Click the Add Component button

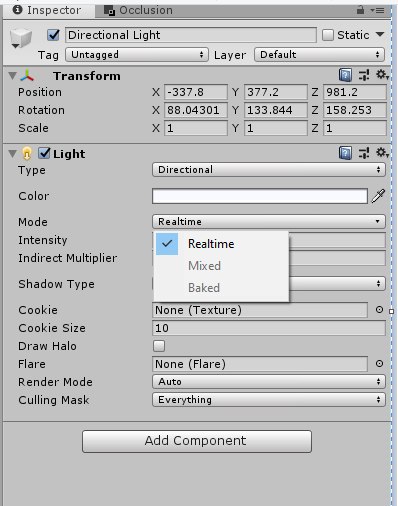[x=197, y=441]
